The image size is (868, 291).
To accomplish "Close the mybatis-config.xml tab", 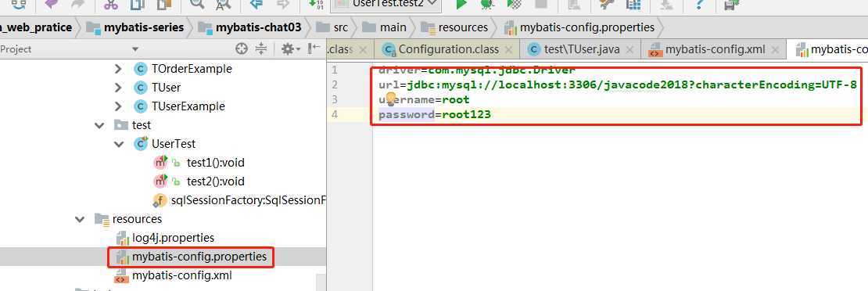I will click(x=776, y=50).
